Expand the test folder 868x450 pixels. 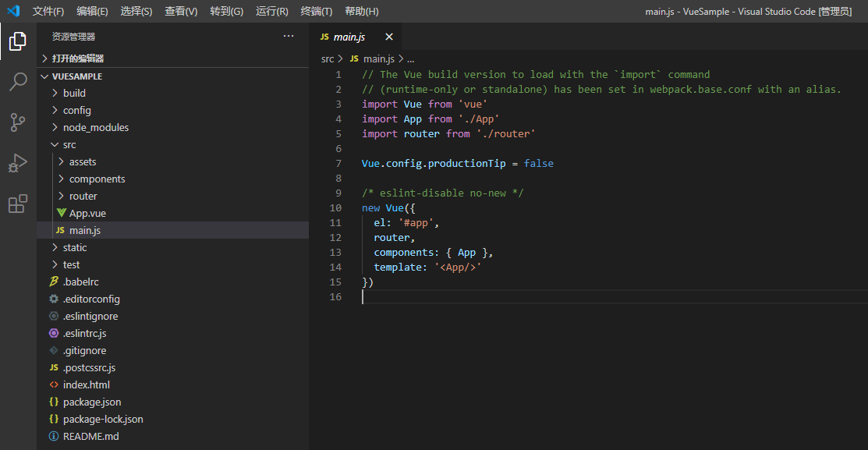coord(55,264)
